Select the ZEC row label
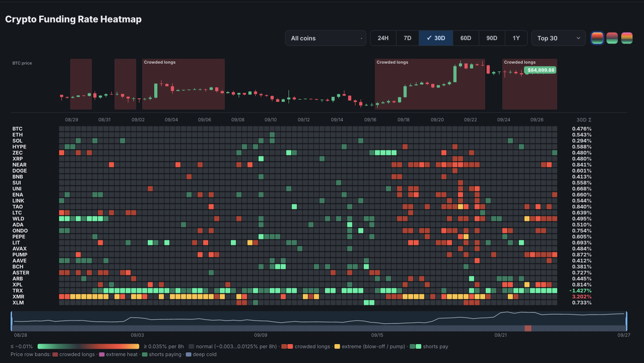The width and height of the screenshot is (644, 363). click(17, 153)
